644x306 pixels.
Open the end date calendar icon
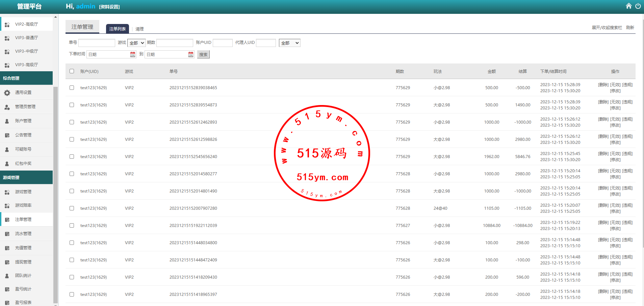pyautogui.click(x=191, y=54)
